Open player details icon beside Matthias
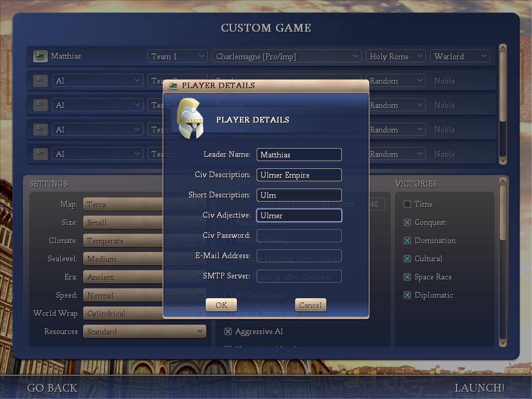 (40, 56)
